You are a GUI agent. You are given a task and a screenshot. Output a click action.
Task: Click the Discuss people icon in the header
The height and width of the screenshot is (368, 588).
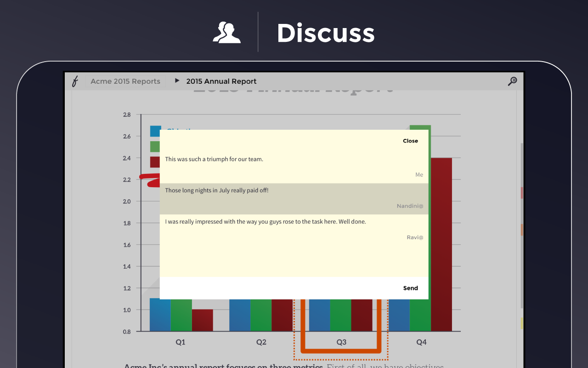coord(226,32)
